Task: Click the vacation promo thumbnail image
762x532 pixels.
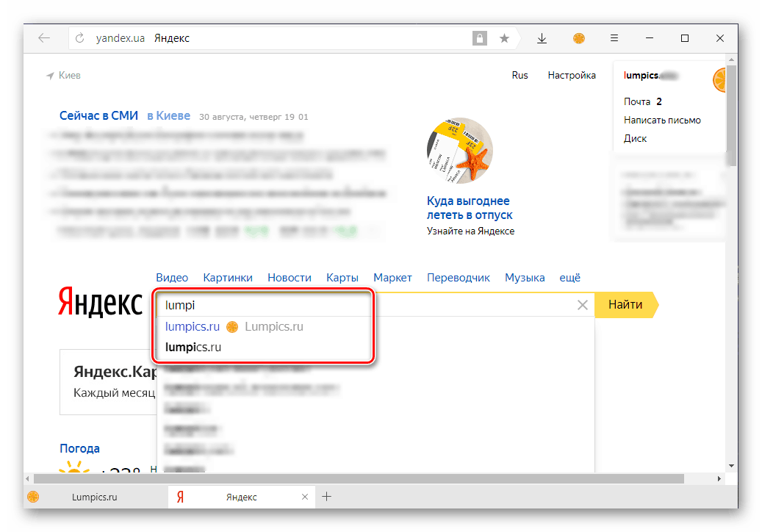Action: coord(459,151)
